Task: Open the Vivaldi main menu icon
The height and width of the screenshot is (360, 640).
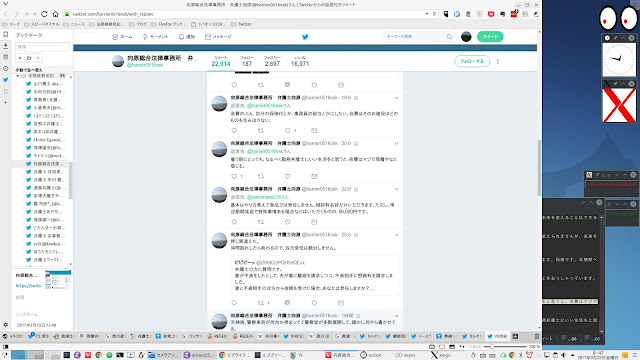Action: click(5, 4)
